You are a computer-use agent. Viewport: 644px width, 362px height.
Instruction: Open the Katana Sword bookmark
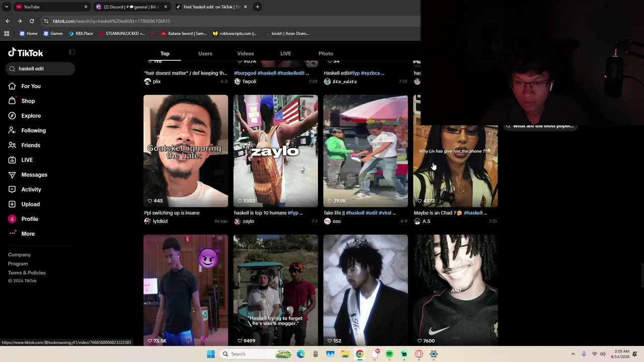[x=184, y=34]
